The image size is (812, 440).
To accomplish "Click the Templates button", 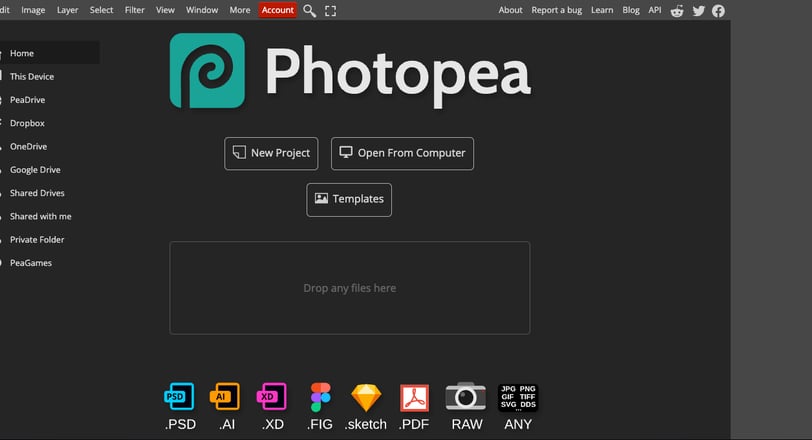I will click(349, 199).
